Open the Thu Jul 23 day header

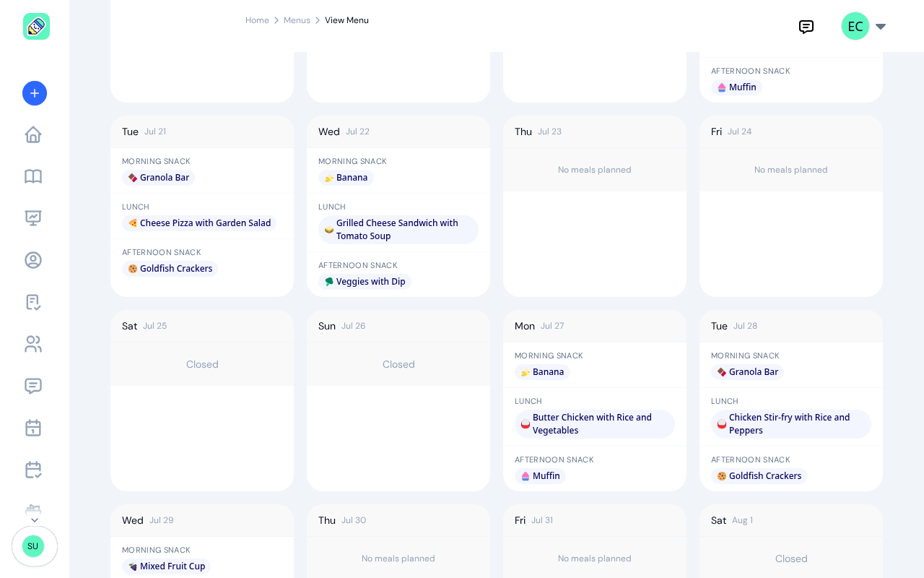pos(595,131)
